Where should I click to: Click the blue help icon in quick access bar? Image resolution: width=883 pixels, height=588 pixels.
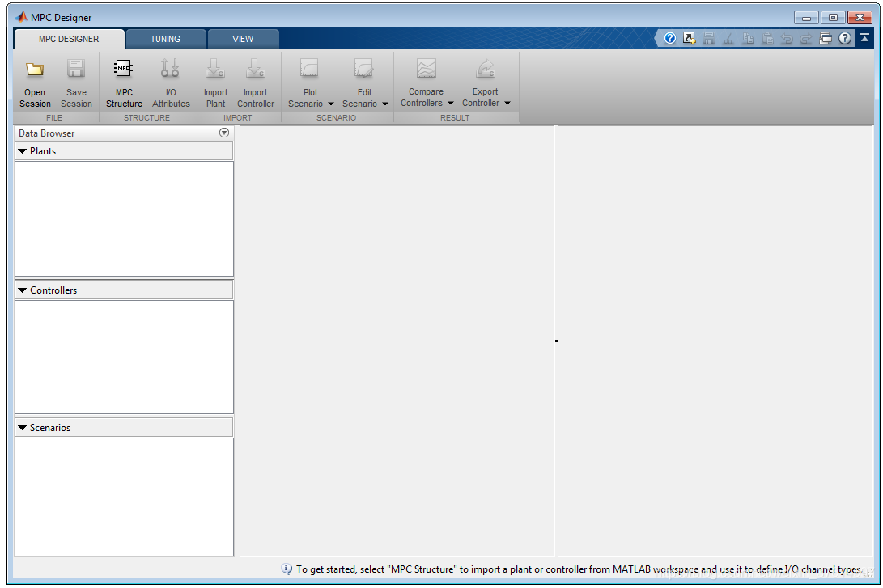(x=669, y=38)
